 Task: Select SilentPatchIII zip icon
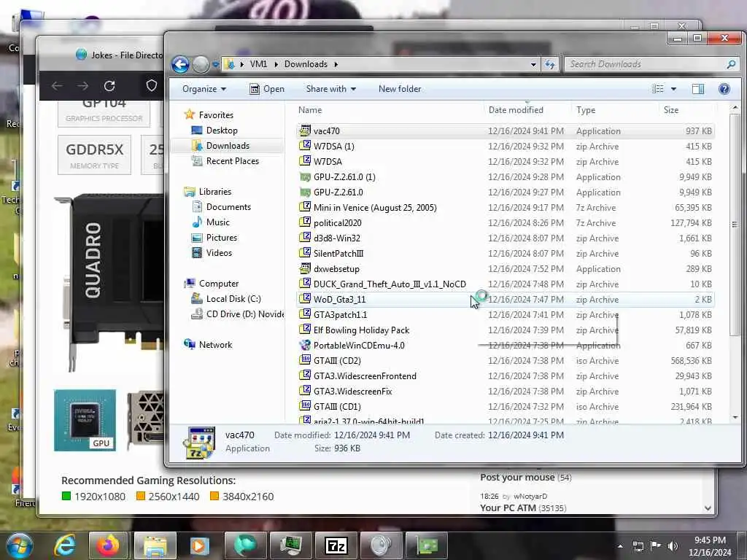[x=305, y=253]
